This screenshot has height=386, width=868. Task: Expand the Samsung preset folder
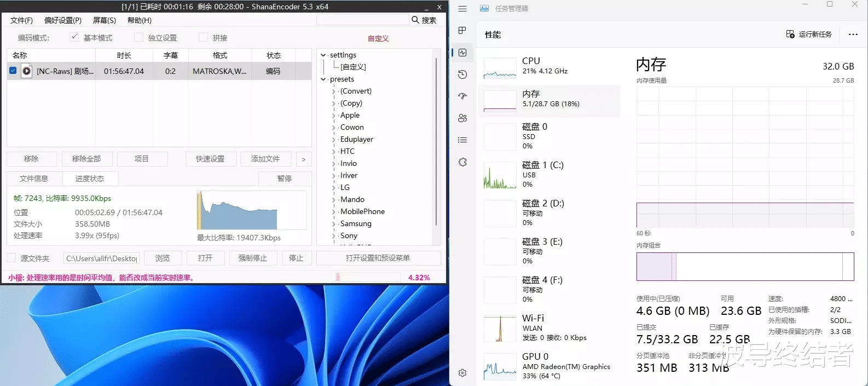pyautogui.click(x=334, y=224)
